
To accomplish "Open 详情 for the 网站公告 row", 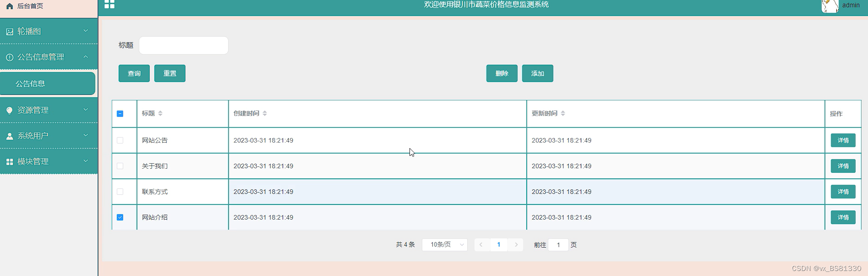I will pyautogui.click(x=843, y=140).
